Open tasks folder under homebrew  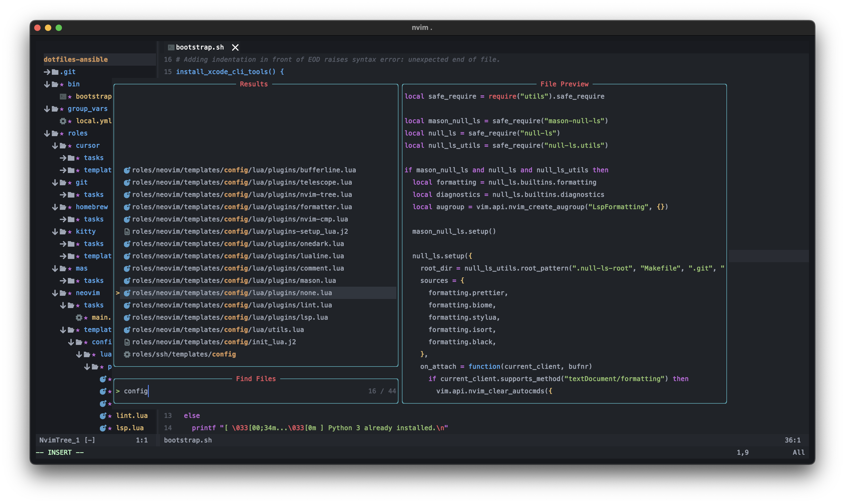click(93, 219)
